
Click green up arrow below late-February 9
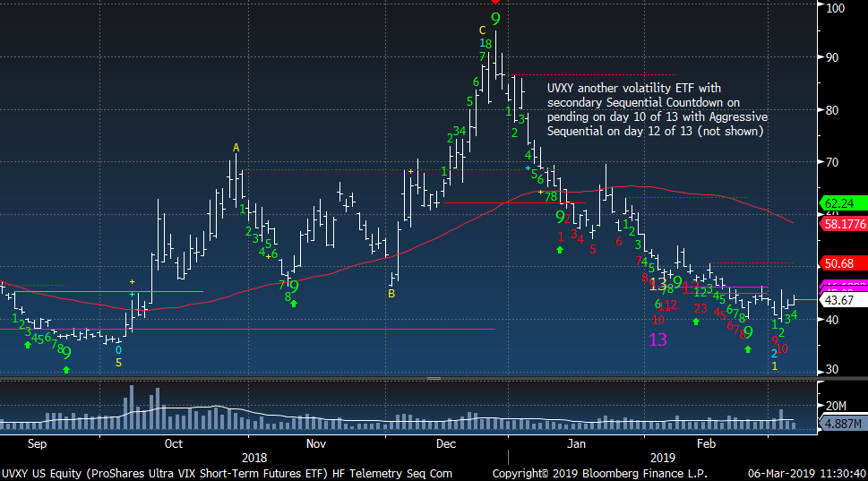pyautogui.click(x=748, y=349)
